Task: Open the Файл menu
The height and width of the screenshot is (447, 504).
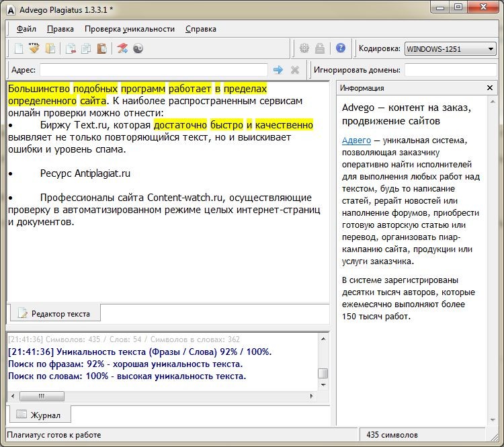Action: pos(26,29)
